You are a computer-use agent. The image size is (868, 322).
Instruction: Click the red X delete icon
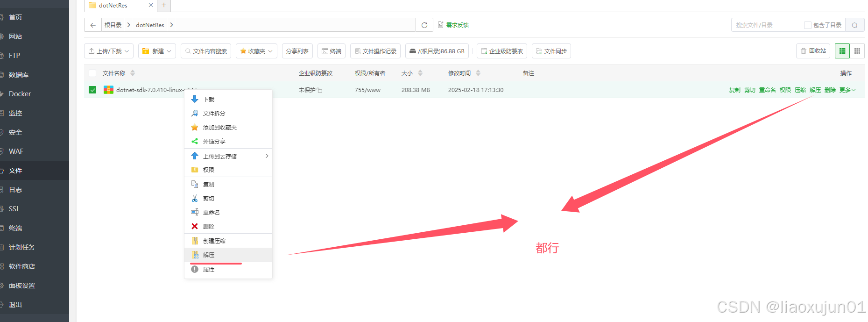click(195, 226)
